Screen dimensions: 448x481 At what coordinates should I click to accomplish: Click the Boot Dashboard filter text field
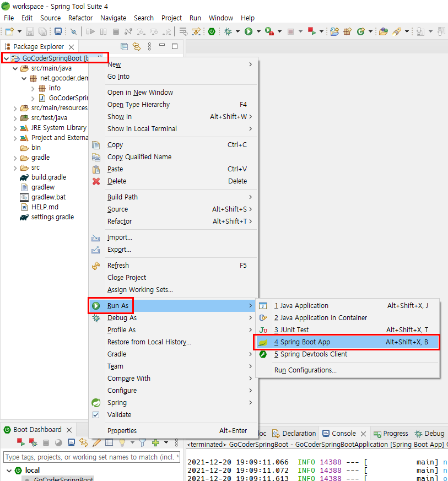pyautogui.click(x=91, y=457)
